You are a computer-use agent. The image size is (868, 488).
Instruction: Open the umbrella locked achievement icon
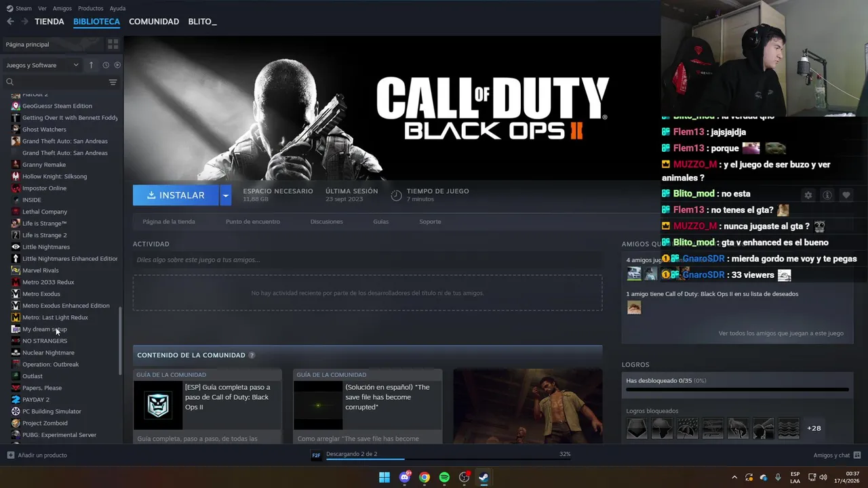point(687,428)
